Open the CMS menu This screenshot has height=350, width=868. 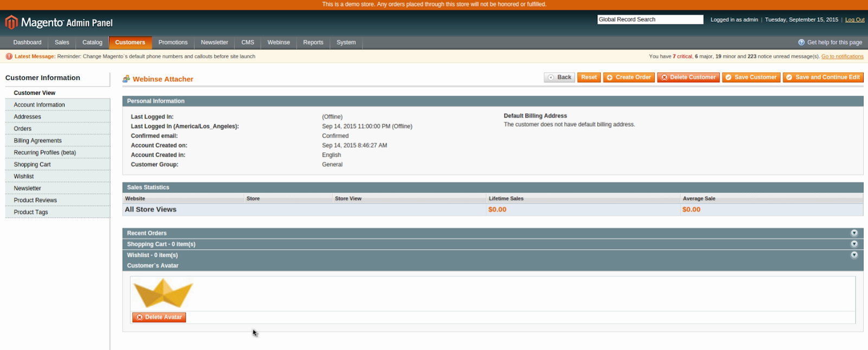point(248,42)
